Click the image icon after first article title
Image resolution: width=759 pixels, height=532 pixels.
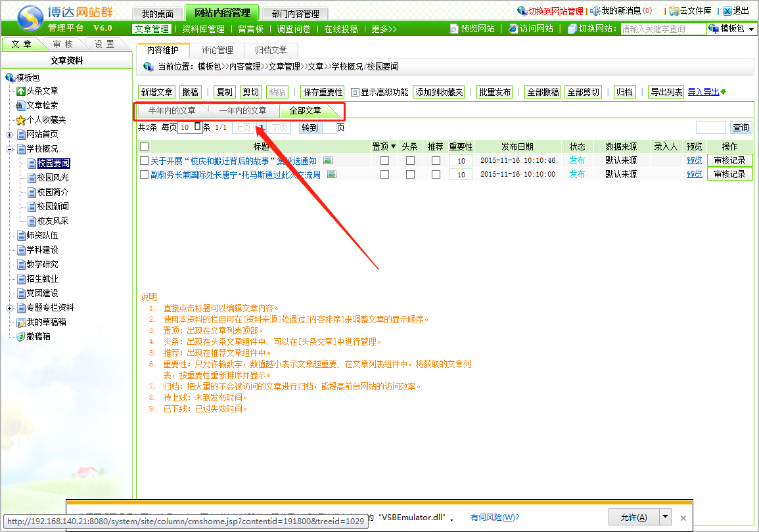coord(328,160)
